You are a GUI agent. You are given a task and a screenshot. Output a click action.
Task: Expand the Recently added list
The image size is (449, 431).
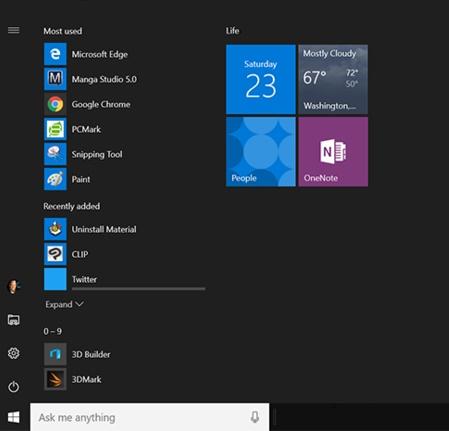point(64,304)
